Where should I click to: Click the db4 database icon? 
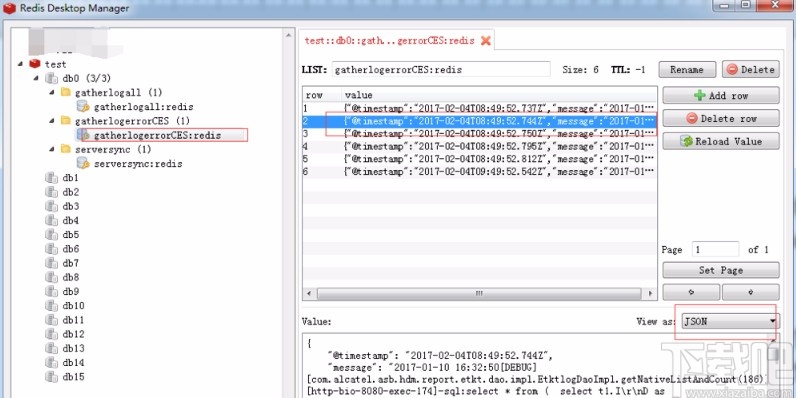[x=51, y=220]
